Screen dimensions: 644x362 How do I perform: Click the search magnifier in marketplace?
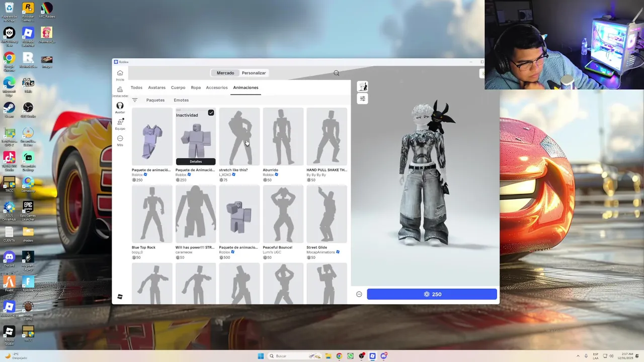[336, 73]
